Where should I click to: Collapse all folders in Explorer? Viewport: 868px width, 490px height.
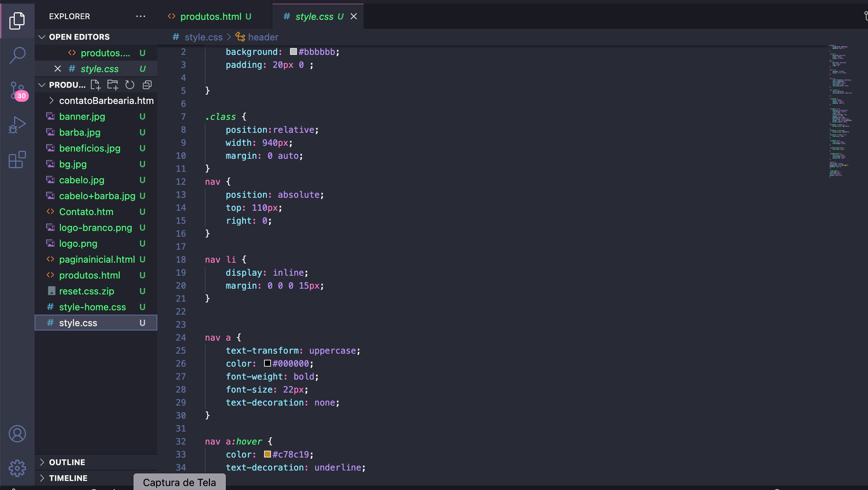[147, 85]
